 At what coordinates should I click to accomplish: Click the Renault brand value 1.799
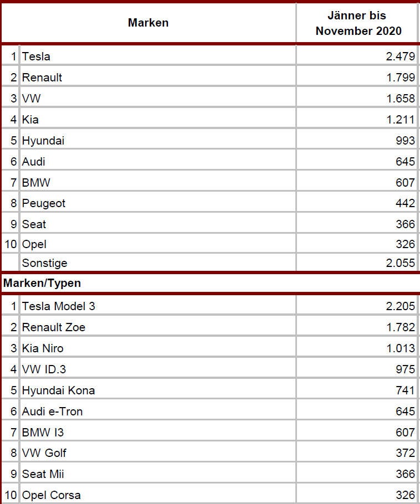pyautogui.click(x=401, y=78)
